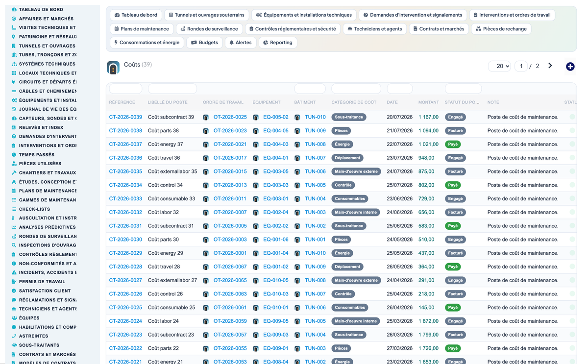Sort by Date column header
Screen dimensions: 588x364
pos(392,102)
